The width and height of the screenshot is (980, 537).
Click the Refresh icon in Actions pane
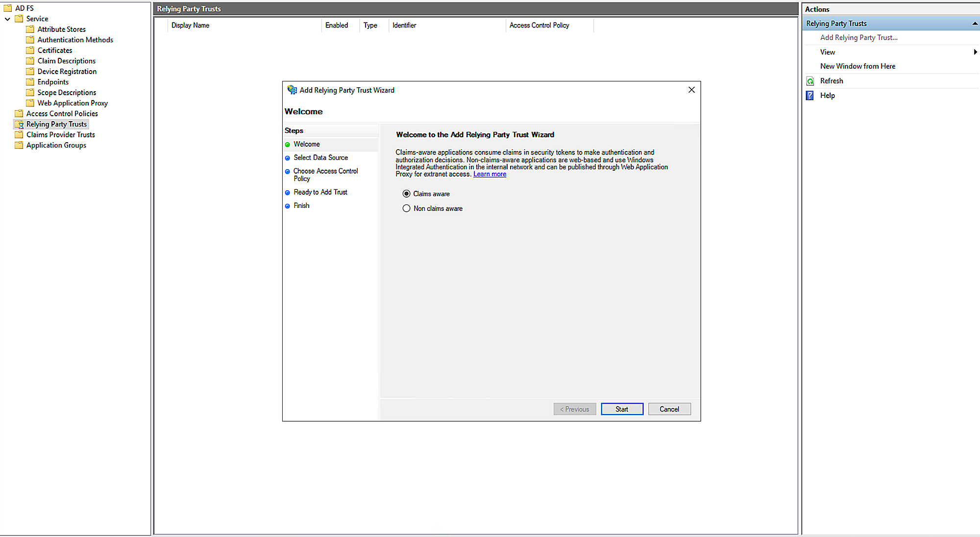tap(810, 81)
